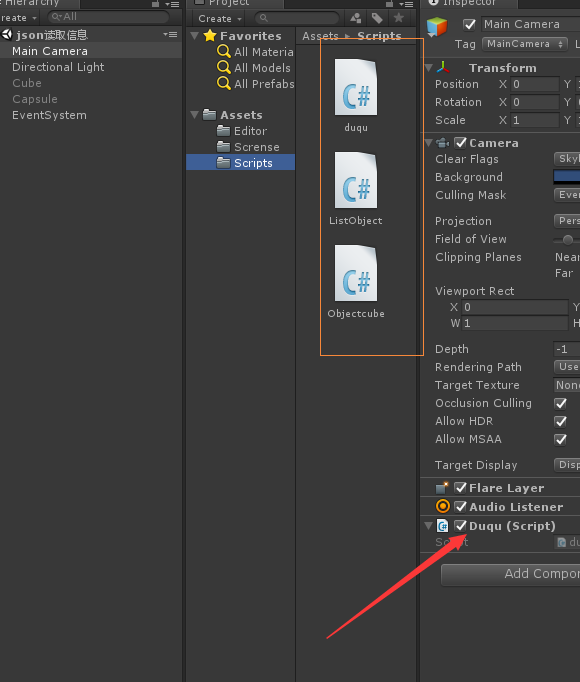Open the Hierarchy panel options menu
580x682 pixels.
pos(172,4)
